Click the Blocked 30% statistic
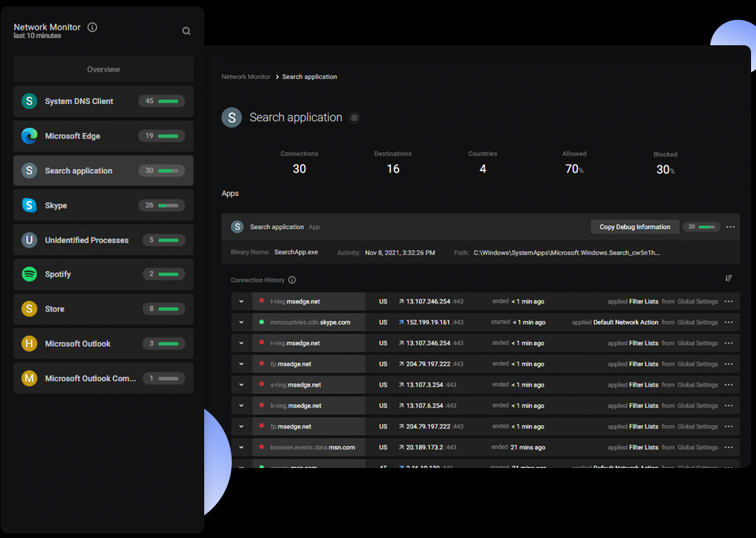The height and width of the screenshot is (538, 756). [x=666, y=170]
